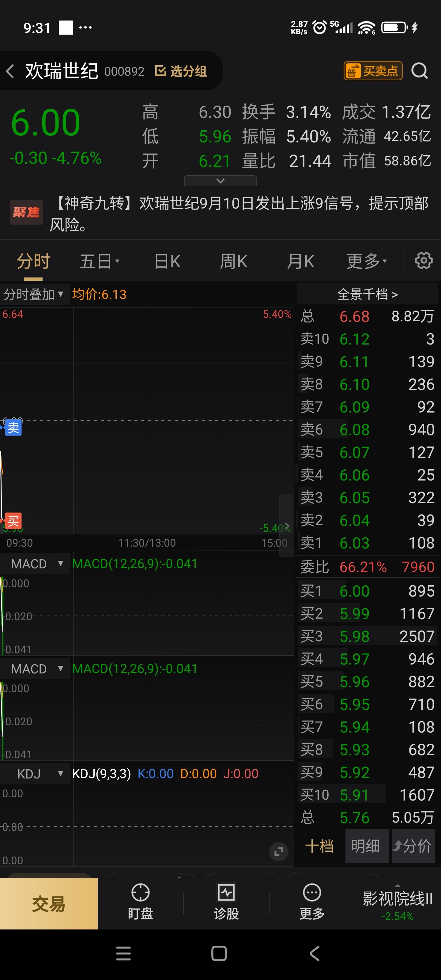Select the 分时 chart tab
441x980 pixels.
point(33,261)
